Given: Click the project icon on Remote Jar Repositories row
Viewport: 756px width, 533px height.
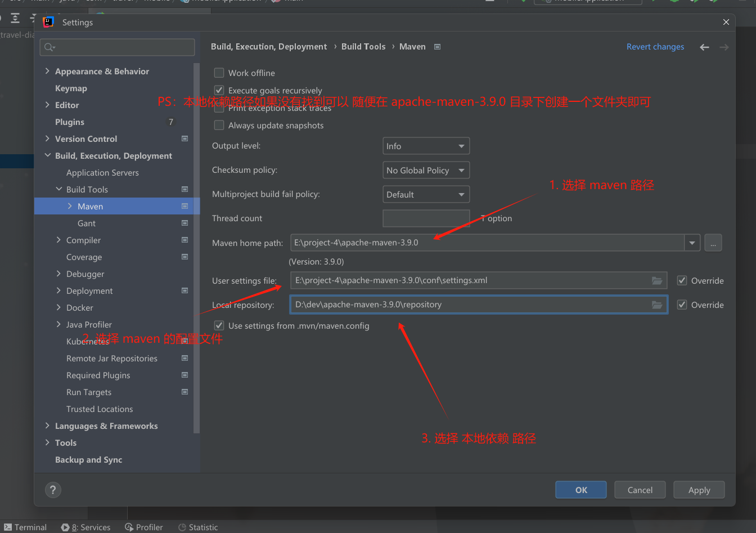Looking at the screenshot, I should click(x=184, y=359).
